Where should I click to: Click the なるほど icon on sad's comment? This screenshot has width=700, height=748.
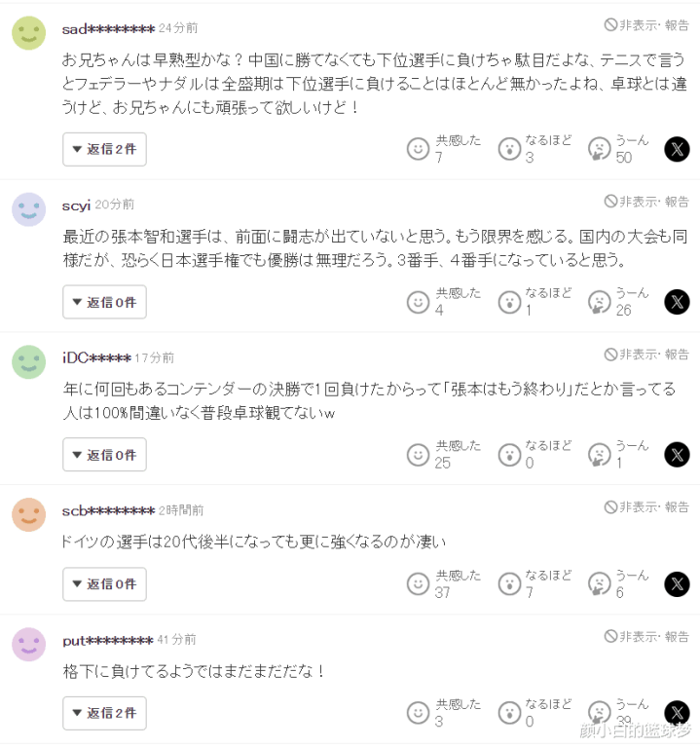(508, 149)
